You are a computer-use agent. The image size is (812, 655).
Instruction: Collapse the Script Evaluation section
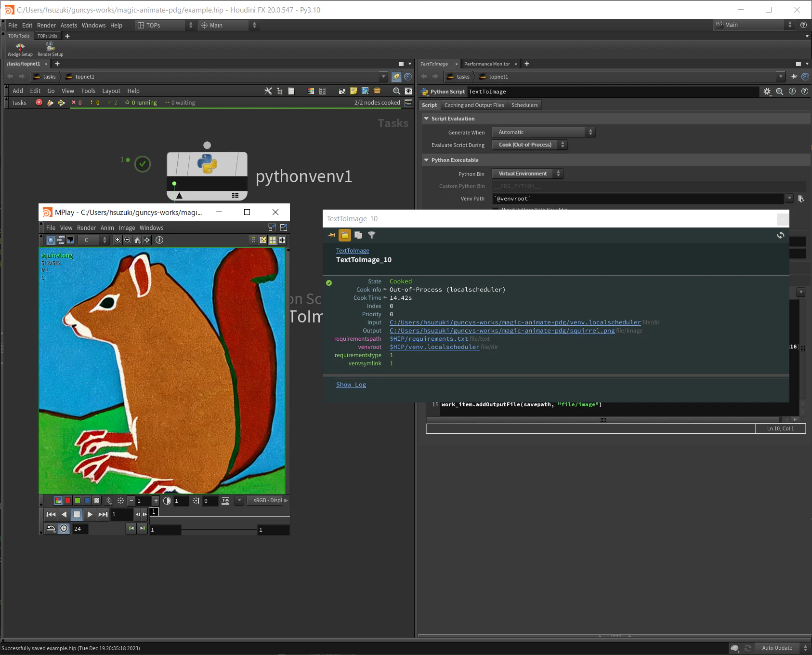(x=426, y=119)
